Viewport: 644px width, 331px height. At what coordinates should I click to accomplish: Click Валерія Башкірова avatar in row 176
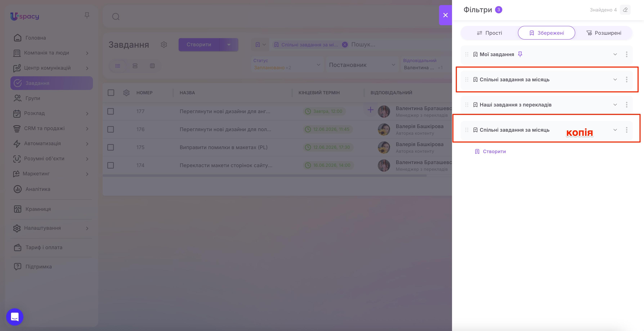(384, 129)
